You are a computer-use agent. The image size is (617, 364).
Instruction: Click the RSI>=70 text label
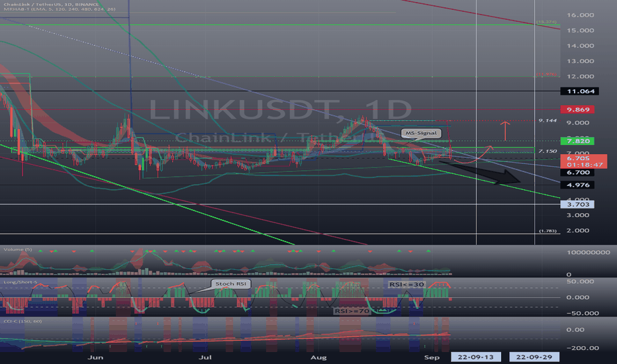[352, 311]
